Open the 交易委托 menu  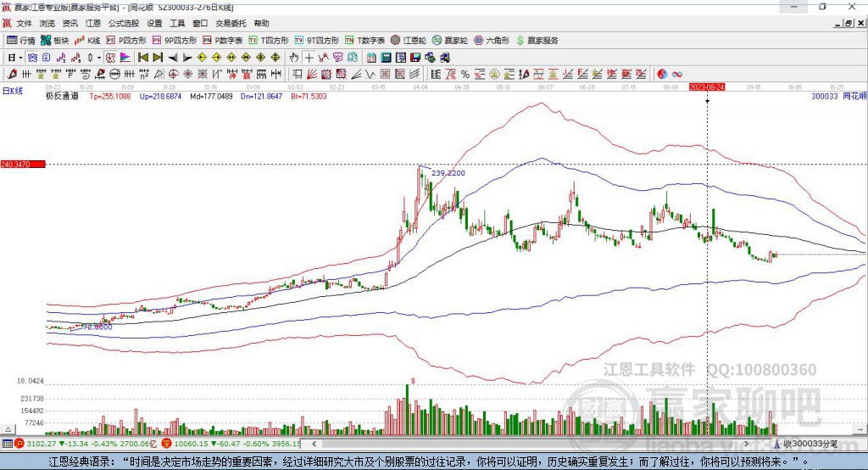pyautogui.click(x=231, y=23)
